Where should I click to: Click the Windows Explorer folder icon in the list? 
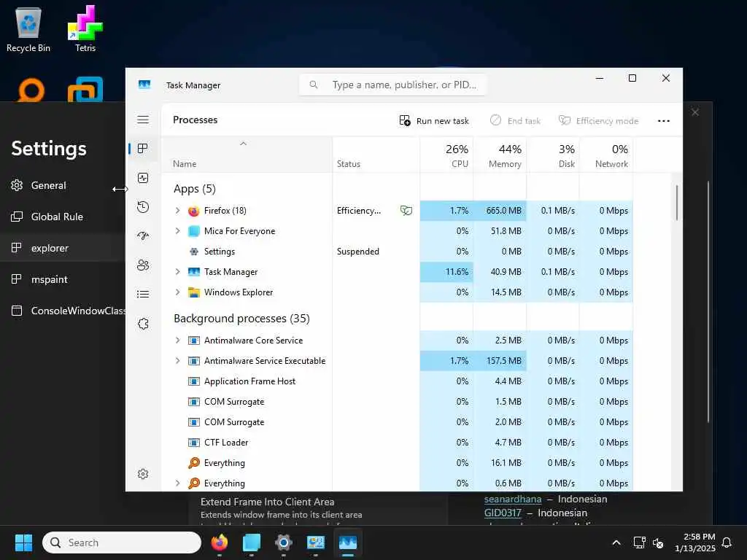(x=193, y=292)
